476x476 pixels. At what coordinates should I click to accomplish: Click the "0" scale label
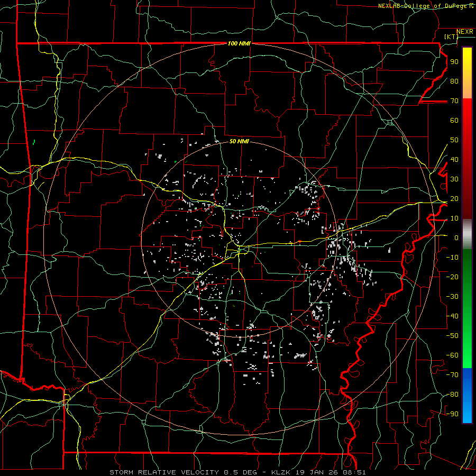456,237
